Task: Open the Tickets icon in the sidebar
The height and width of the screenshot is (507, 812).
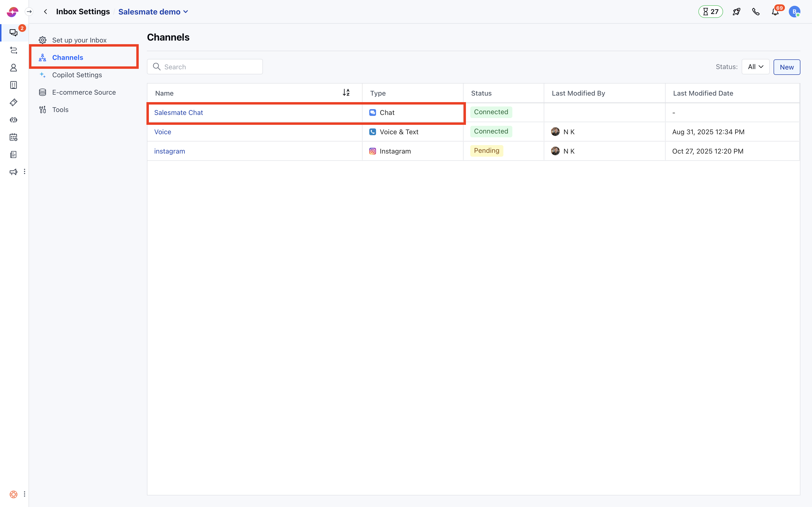Action: [x=14, y=102]
